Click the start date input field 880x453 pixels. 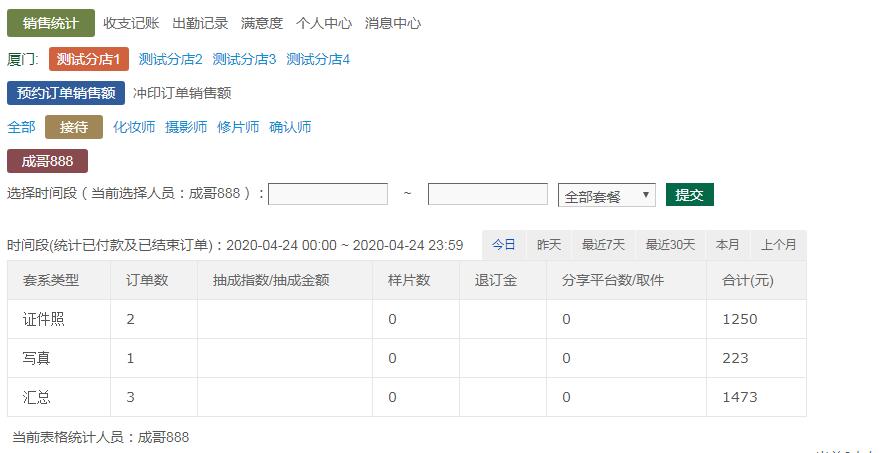pos(328,195)
